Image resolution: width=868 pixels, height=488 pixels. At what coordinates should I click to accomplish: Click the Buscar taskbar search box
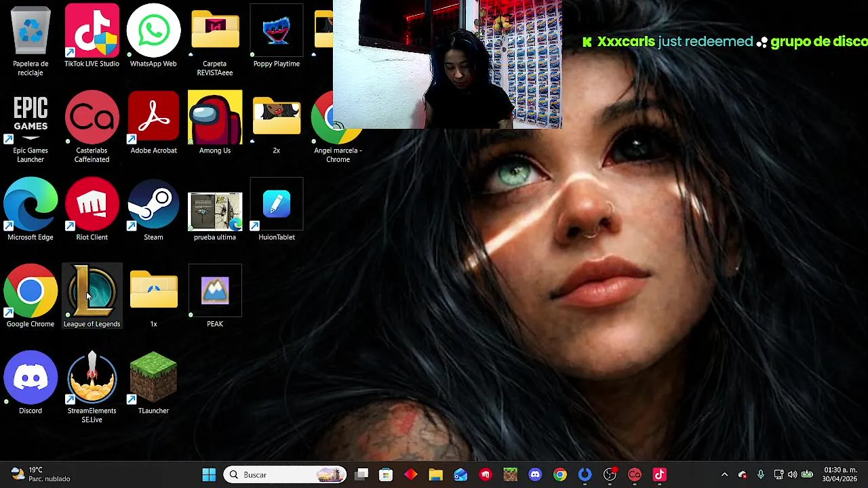click(285, 474)
